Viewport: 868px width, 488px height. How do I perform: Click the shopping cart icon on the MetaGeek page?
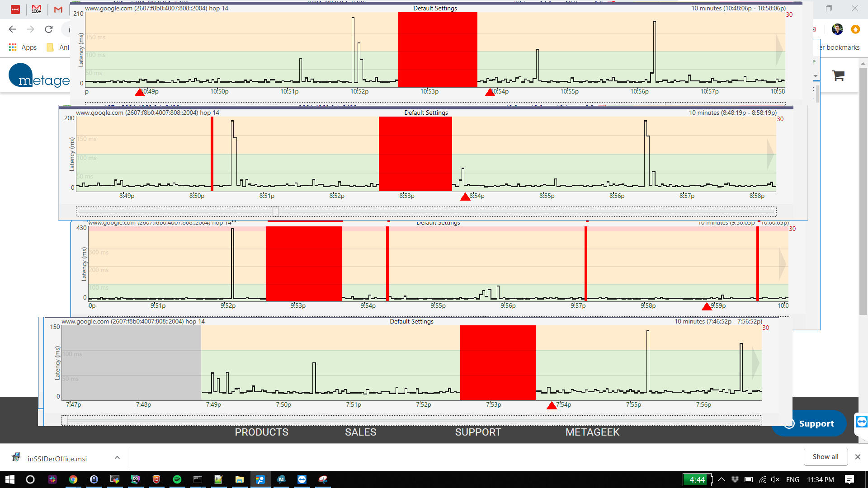[839, 75]
